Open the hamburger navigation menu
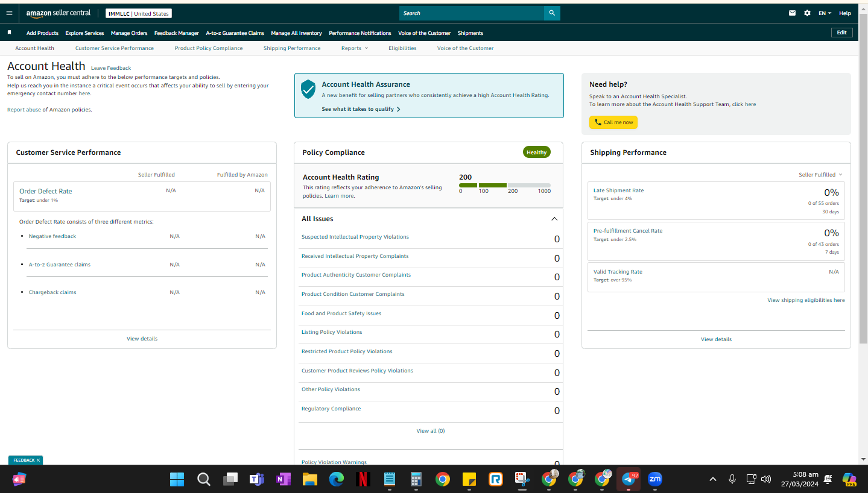This screenshot has height=493, width=868. (x=9, y=13)
